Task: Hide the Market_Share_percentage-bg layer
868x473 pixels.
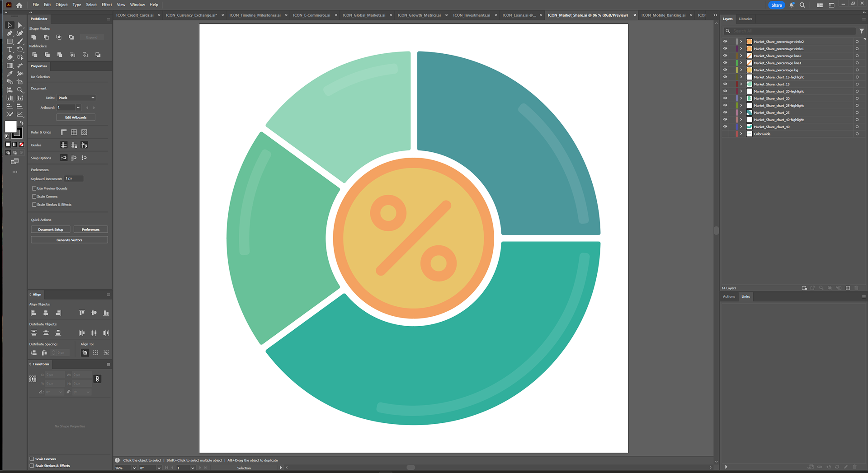Action: (725, 70)
